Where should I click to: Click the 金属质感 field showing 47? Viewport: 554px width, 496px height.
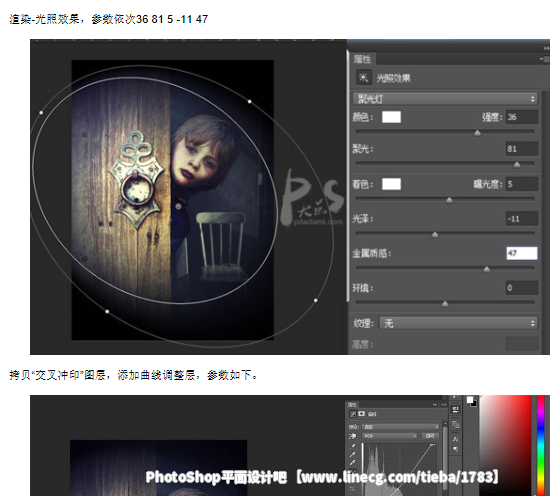[521, 253]
